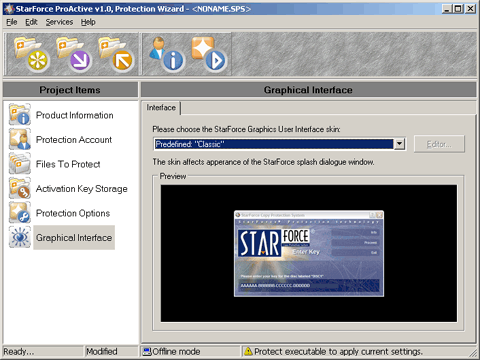
Task: Click the save project folder icon
Action: click(115, 54)
